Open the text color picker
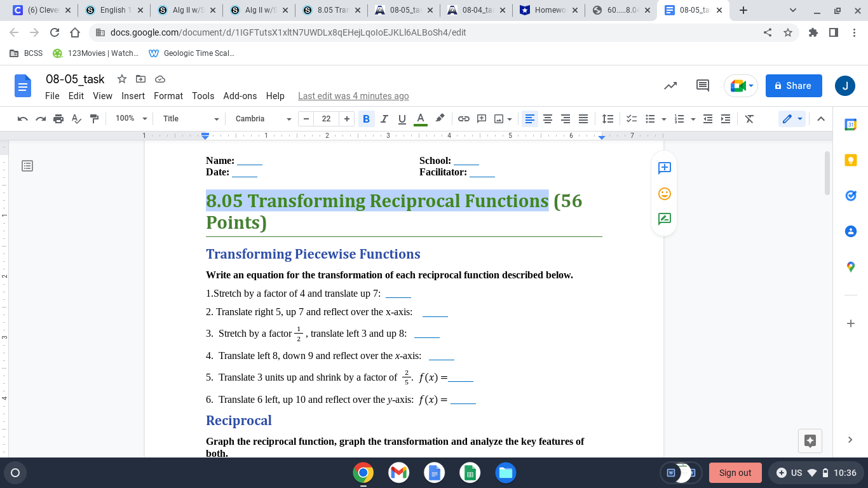Image resolution: width=868 pixels, height=488 pixels. click(420, 119)
